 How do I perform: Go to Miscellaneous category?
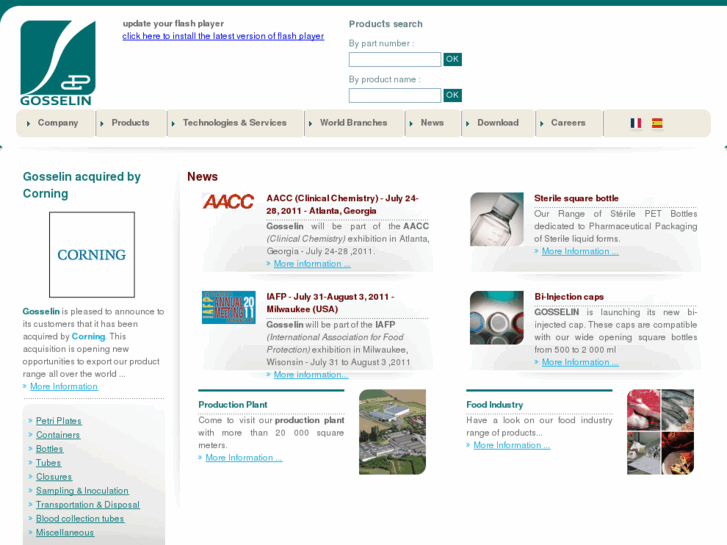pos(65,532)
